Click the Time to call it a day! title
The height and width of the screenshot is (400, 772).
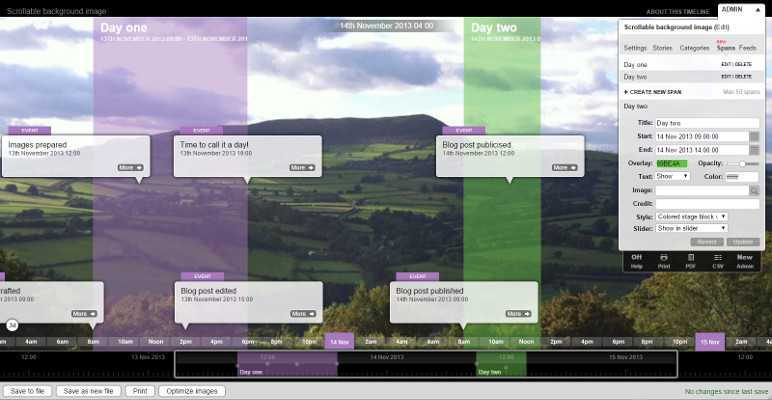pyautogui.click(x=214, y=145)
